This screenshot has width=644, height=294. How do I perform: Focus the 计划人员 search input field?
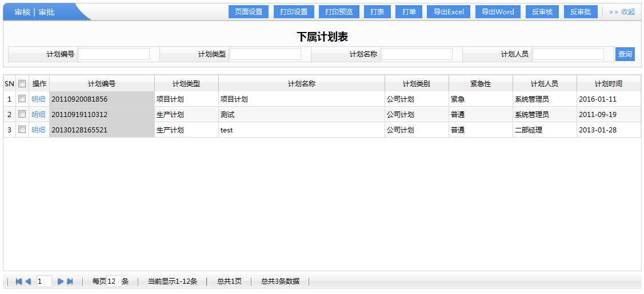point(568,54)
